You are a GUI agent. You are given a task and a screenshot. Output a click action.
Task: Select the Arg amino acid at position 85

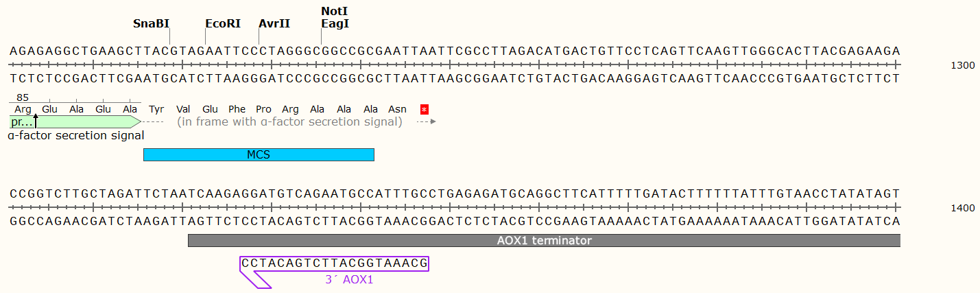coord(23,109)
